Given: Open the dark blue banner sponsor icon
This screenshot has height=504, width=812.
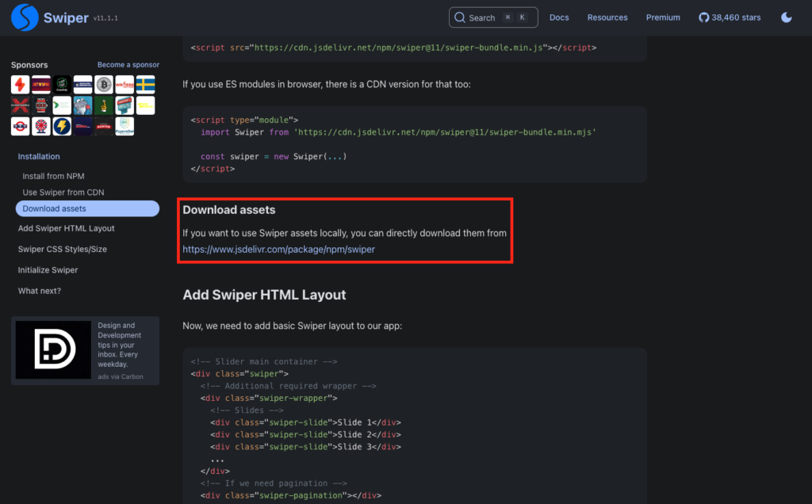Looking at the screenshot, I should tap(82, 126).
